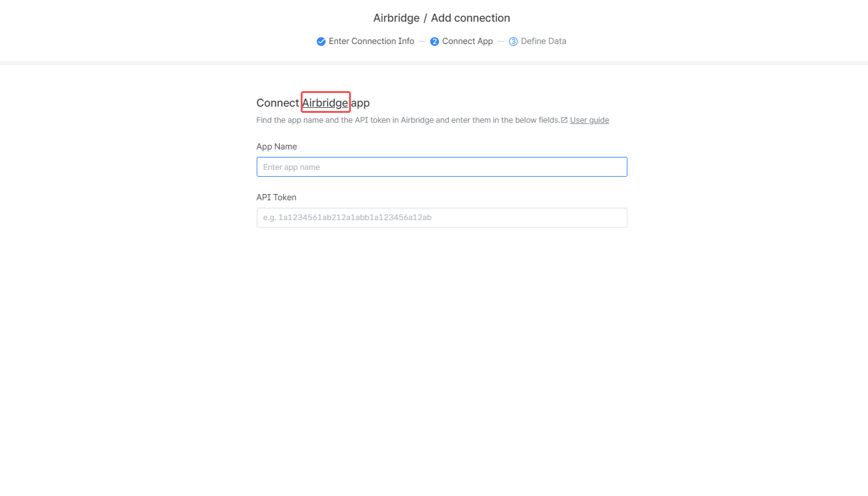Click the step 3 number badge
The image size is (868, 496).
tap(513, 42)
